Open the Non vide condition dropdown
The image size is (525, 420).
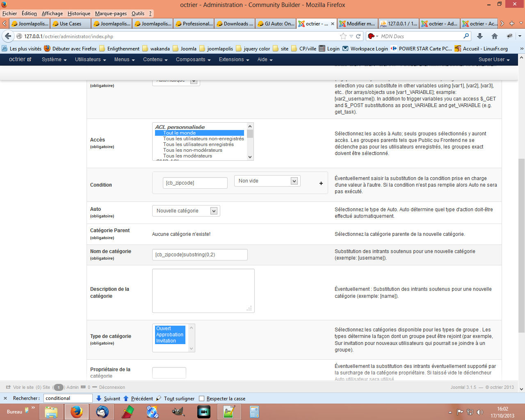(267, 181)
